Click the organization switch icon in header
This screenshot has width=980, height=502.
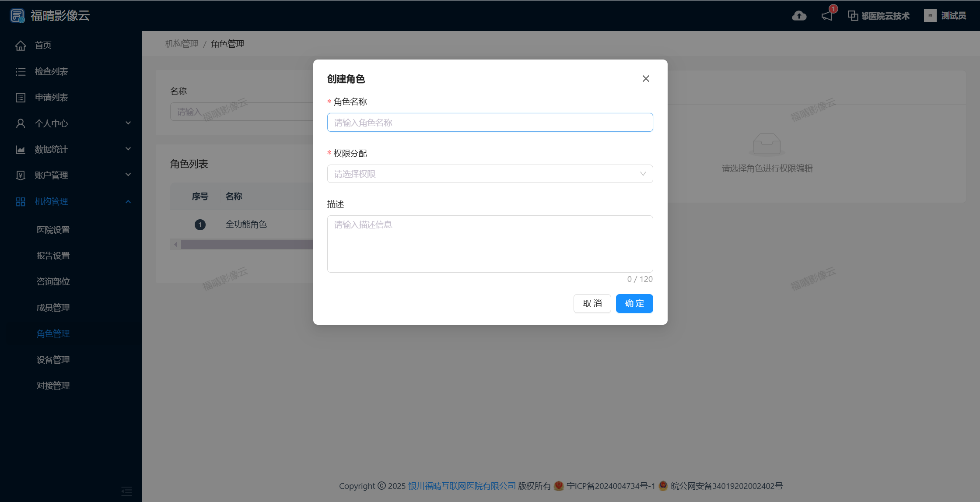click(x=853, y=16)
